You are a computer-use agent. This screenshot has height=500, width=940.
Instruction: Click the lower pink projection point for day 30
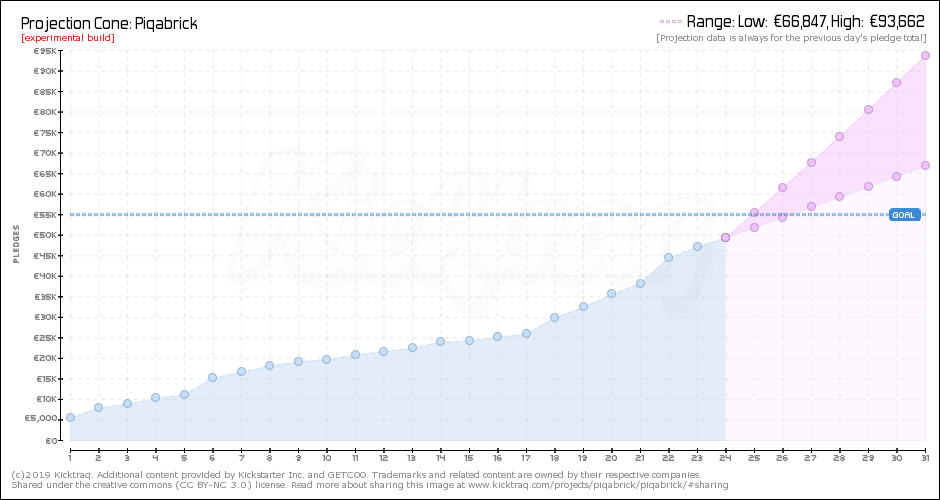(x=896, y=176)
